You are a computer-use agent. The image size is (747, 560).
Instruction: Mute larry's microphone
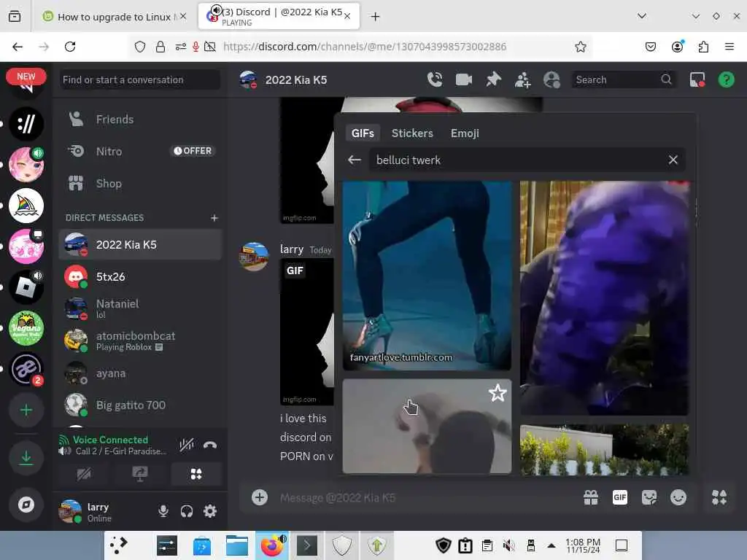click(x=163, y=511)
